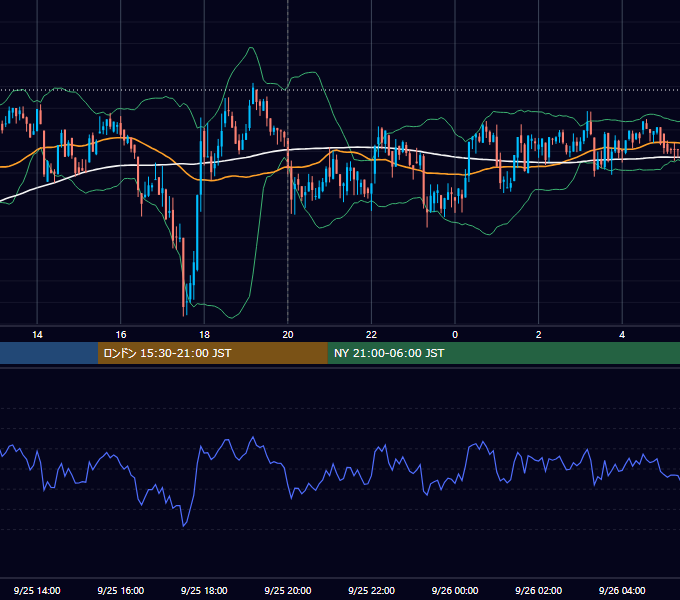Viewport: 680px width, 600px height.
Task: Click the NY 21:00-06:00 JST session band
Action: [x=503, y=353]
